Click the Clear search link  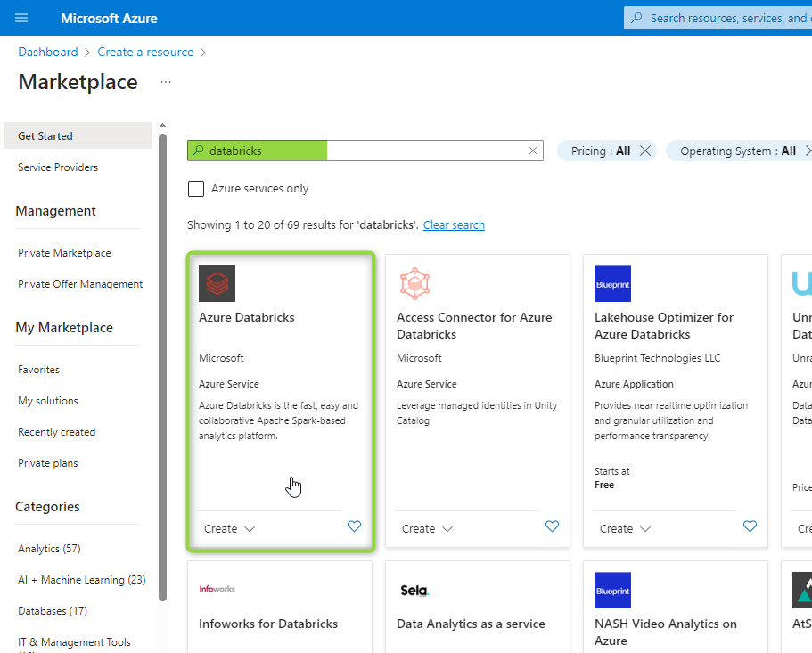(454, 224)
